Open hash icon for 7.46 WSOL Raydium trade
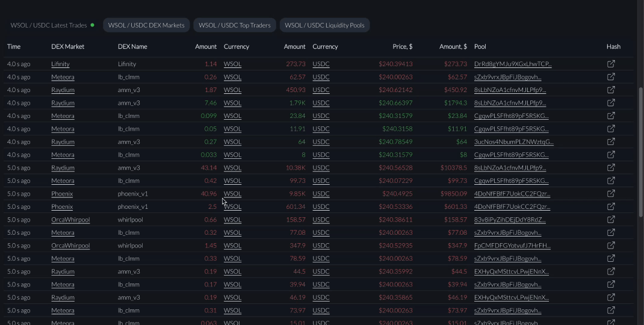The image size is (644, 325). (611, 103)
